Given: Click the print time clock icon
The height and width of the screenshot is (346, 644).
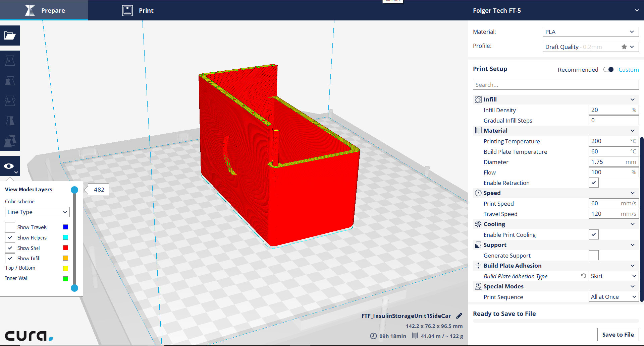Looking at the screenshot, I should 373,336.
